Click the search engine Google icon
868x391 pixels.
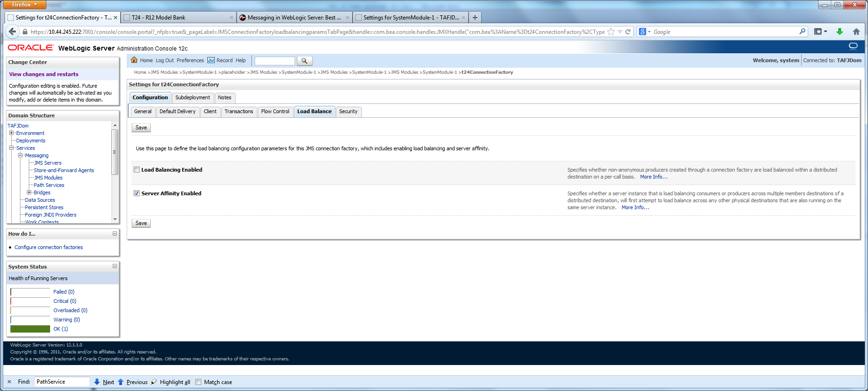click(642, 32)
